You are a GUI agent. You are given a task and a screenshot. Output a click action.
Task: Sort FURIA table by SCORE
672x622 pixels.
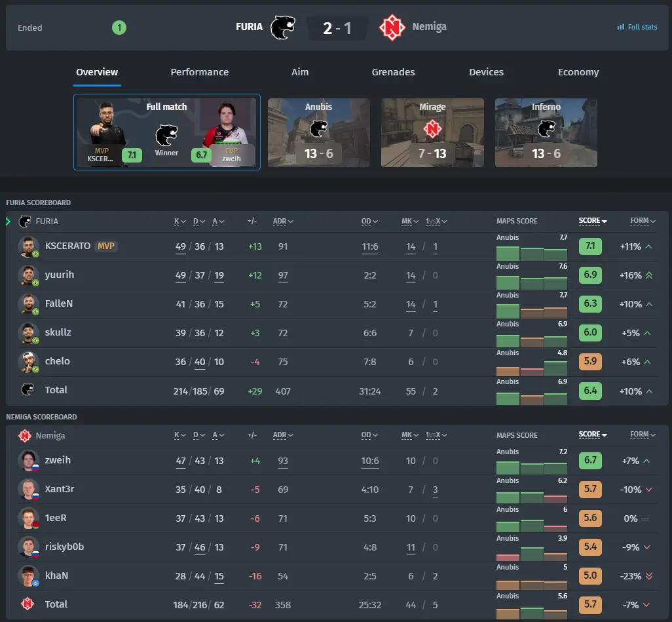tap(593, 221)
